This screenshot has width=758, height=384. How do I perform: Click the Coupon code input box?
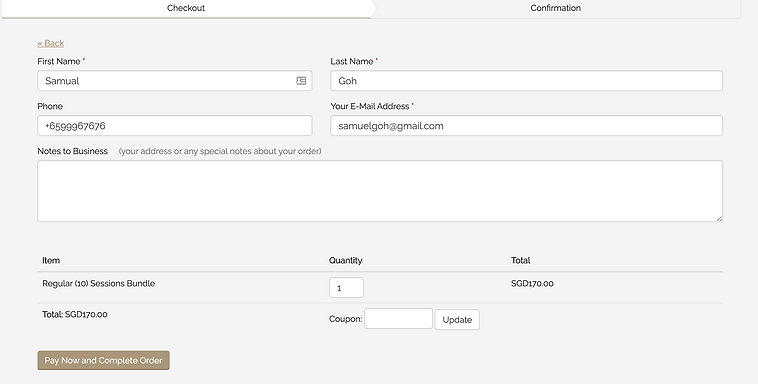click(x=398, y=319)
